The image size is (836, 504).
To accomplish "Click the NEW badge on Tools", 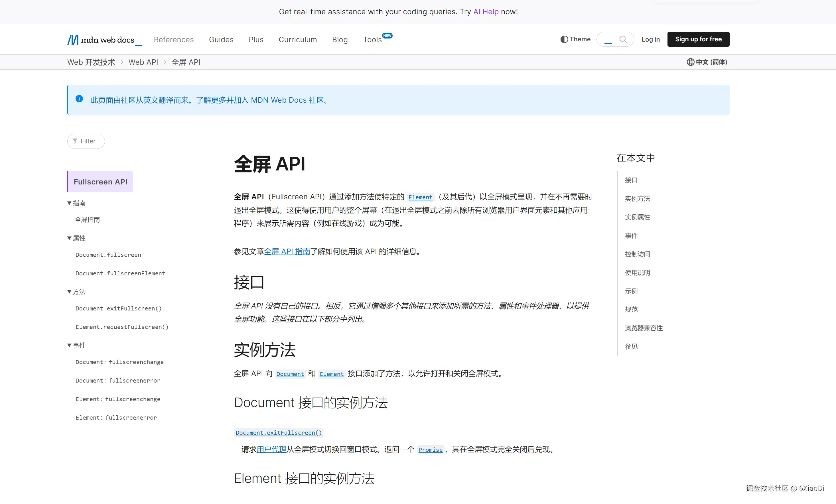I will pyautogui.click(x=387, y=36).
